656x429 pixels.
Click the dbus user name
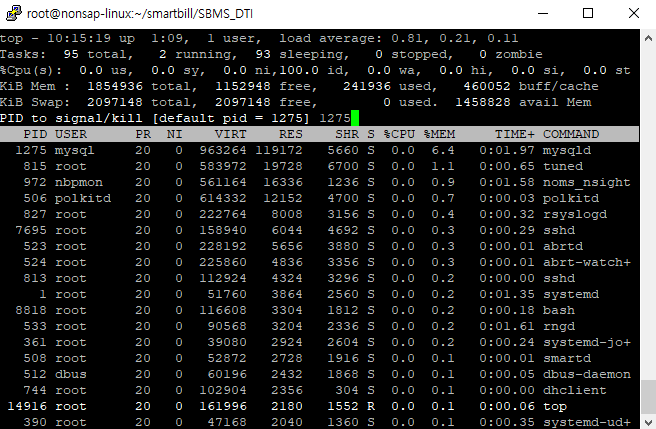[71, 374]
